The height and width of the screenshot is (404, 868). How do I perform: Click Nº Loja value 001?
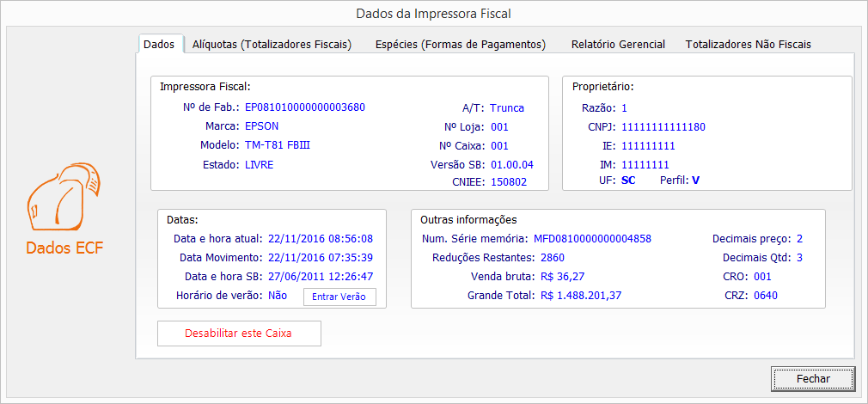[x=499, y=127]
